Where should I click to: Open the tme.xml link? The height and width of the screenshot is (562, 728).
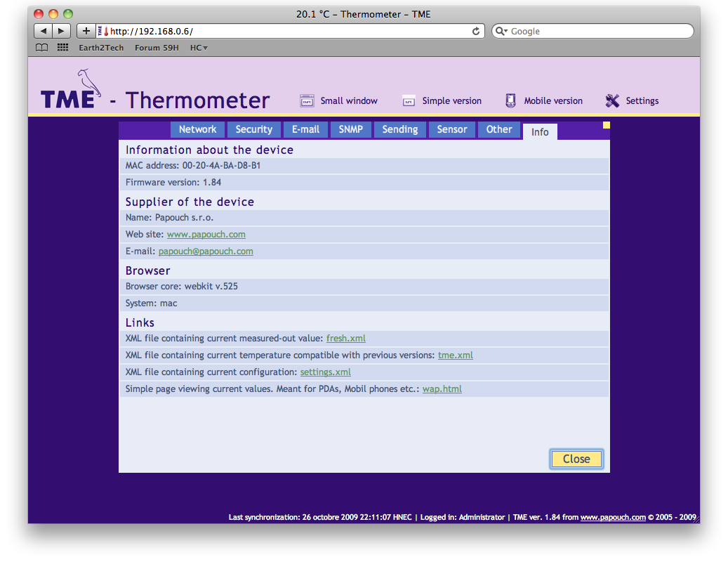456,355
